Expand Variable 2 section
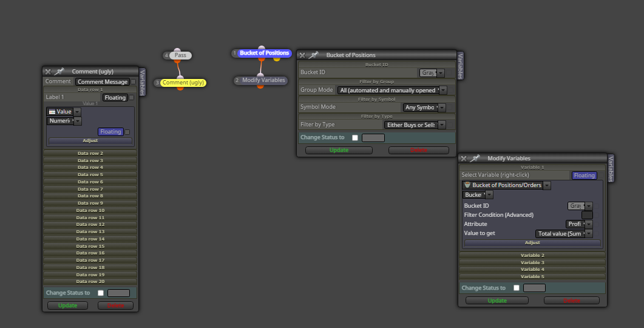Viewport: 644px width, 328px height. [532, 255]
